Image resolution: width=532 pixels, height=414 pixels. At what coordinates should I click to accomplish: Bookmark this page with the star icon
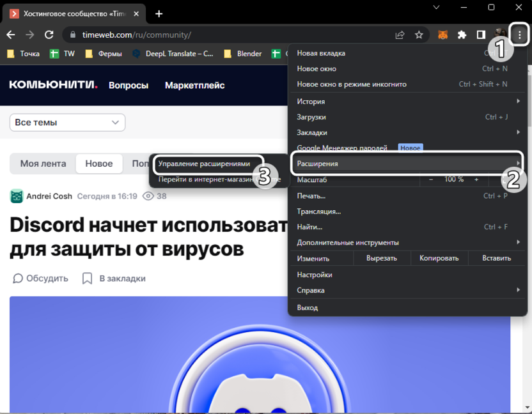click(x=419, y=34)
